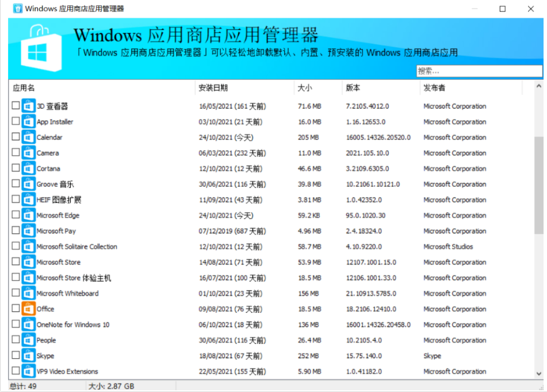Click the Cortana app icon
Viewport: 547px width, 392px height.
[x=28, y=168]
